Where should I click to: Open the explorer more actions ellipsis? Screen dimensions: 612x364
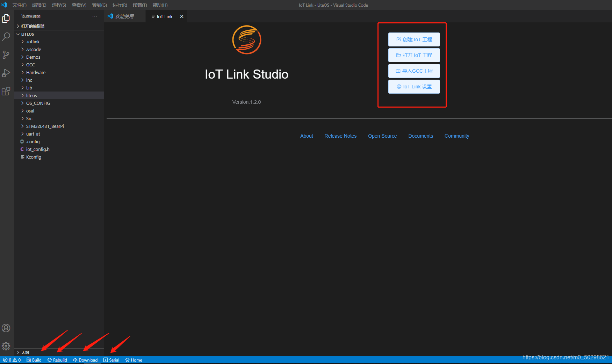tap(95, 16)
